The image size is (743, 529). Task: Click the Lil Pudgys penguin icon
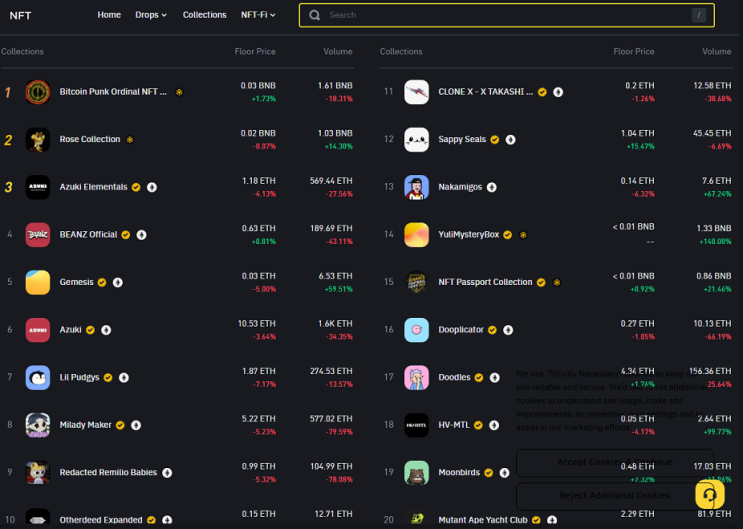coord(37,377)
